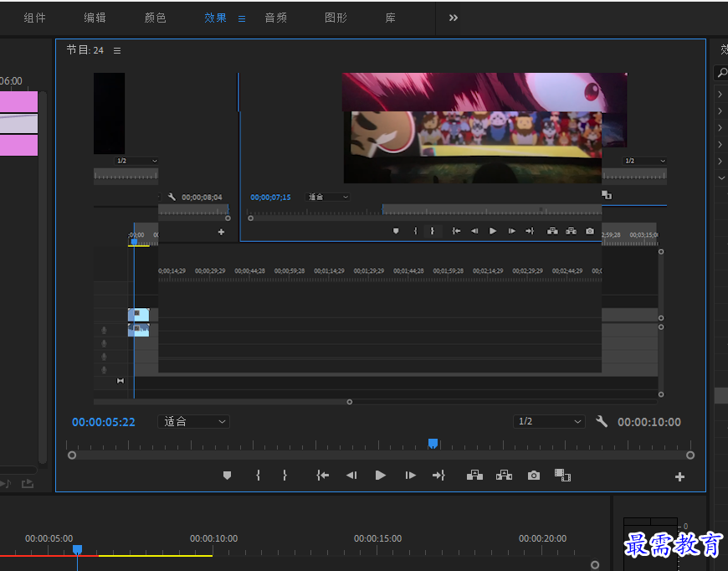This screenshot has height=571, width=728.
Task: Switch to the 图形 workspace
Action: pos(336,18)
